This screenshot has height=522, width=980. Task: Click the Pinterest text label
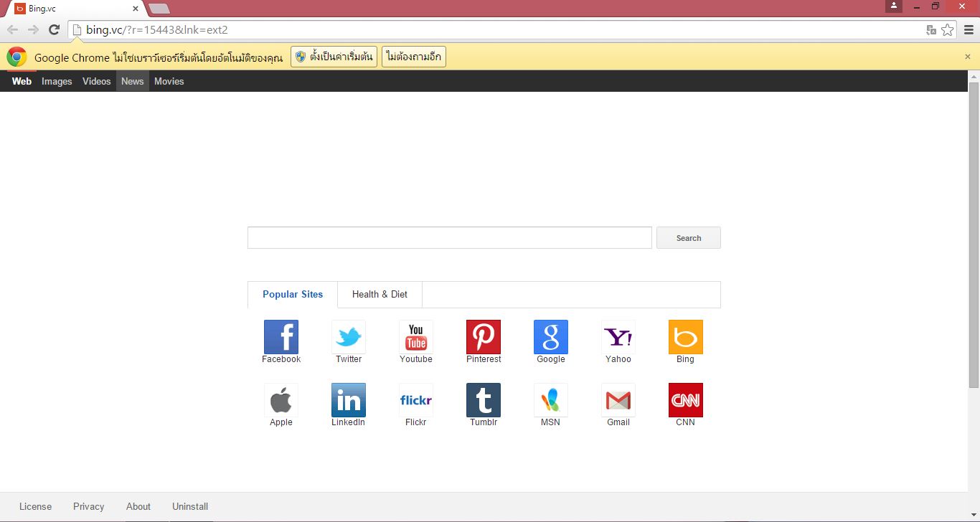pos(484,359)
